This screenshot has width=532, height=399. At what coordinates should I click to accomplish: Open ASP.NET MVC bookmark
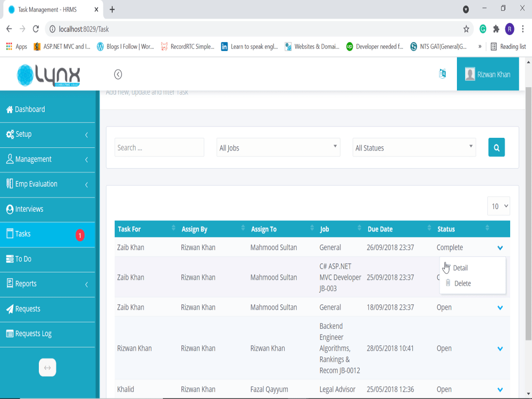click(62, 46)
